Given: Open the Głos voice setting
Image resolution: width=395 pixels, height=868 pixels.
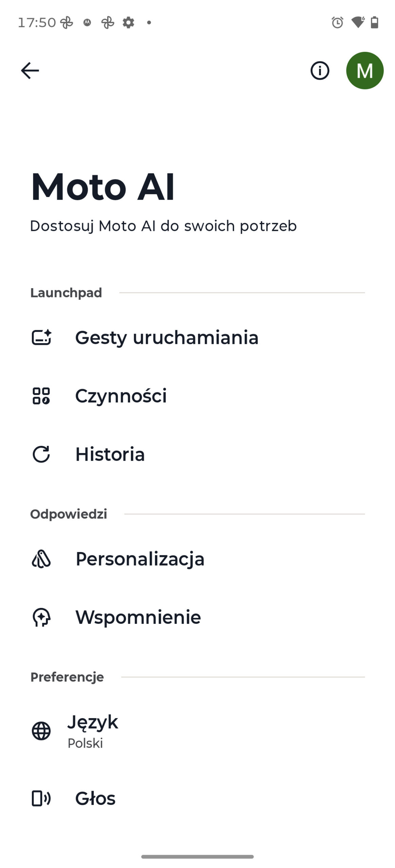Looking at the screenshot, I should click(197, 798).
